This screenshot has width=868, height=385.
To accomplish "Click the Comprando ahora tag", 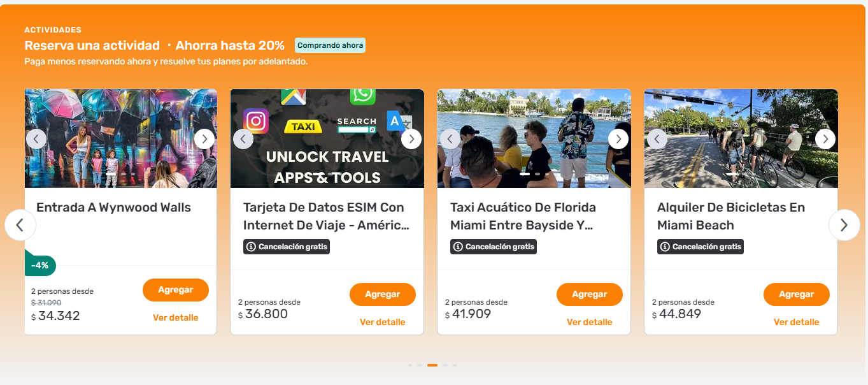I will coord(330,45).
